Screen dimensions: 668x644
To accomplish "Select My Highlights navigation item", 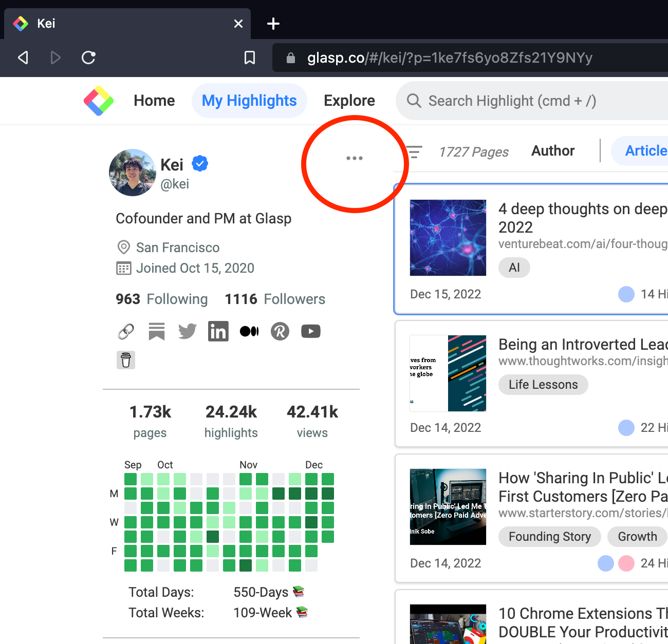I will click(249, 101).
